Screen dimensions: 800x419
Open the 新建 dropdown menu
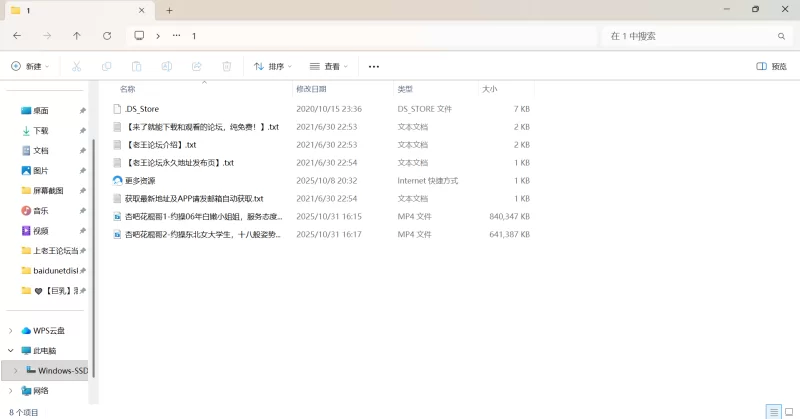pyautogui.click(x=30, y=66)
